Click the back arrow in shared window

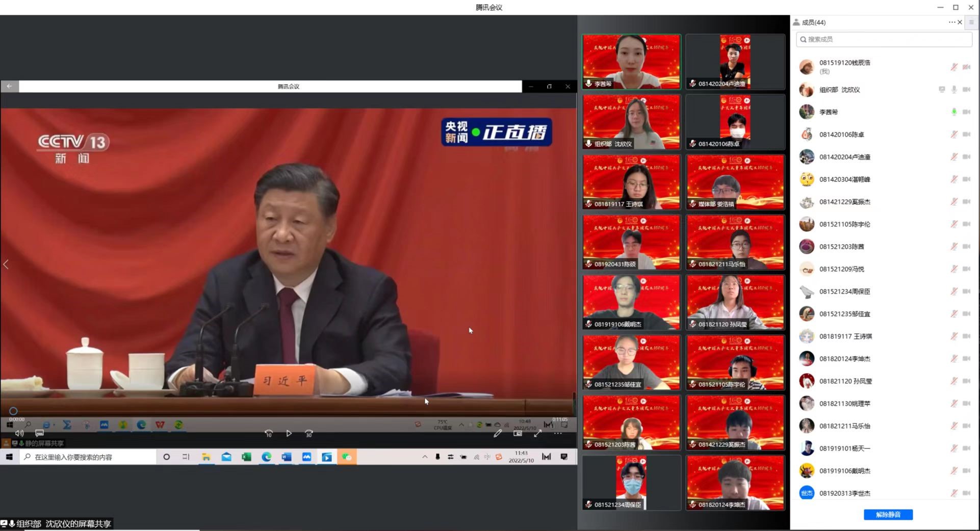9,86
